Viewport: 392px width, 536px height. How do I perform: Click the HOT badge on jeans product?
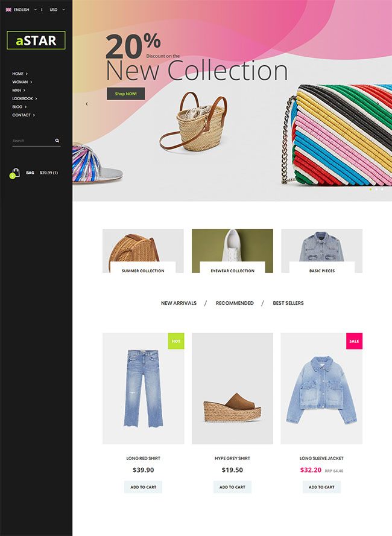pos(176,341)
